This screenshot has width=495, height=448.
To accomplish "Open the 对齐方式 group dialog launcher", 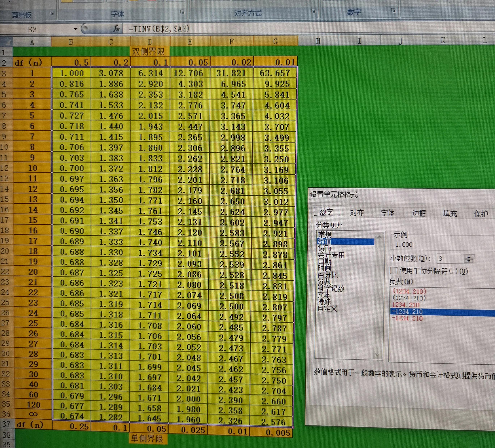I will pyautogui.click(x=313, y=11).
